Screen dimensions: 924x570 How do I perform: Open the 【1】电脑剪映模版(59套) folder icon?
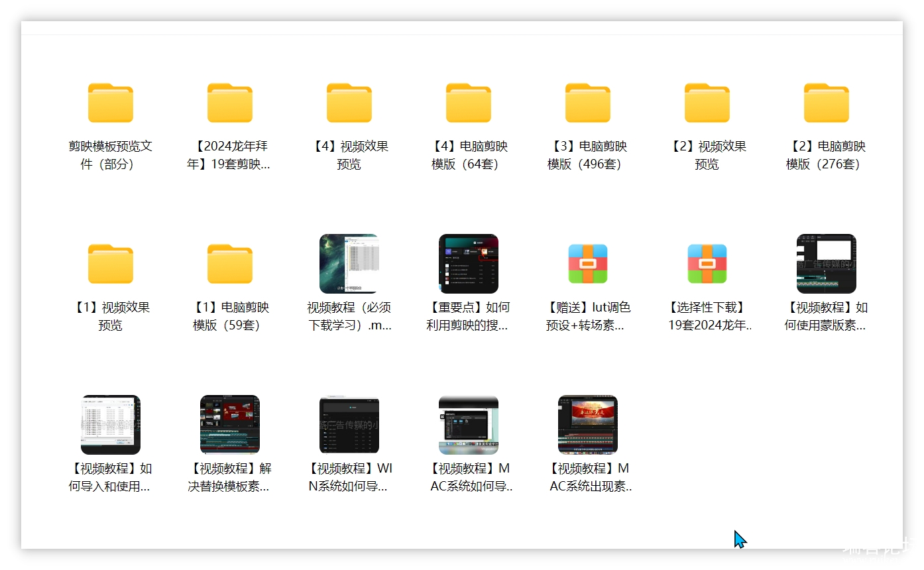click(230, 264)
